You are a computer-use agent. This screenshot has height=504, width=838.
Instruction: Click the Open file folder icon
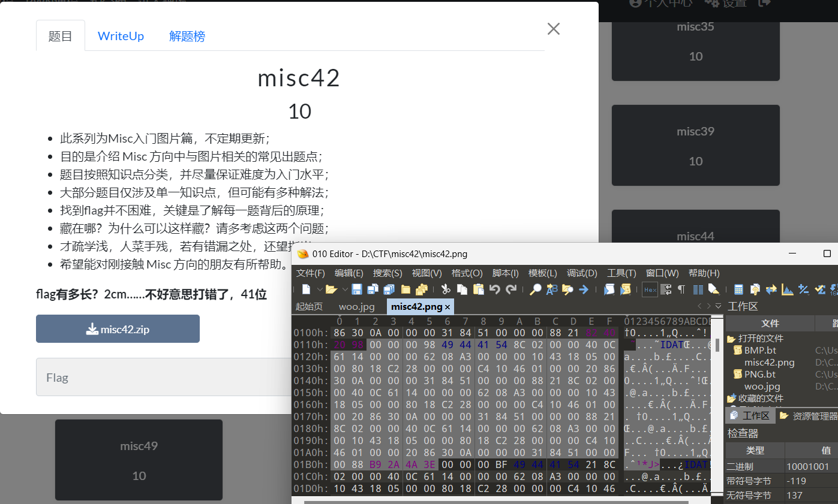(x=331, y=289)
